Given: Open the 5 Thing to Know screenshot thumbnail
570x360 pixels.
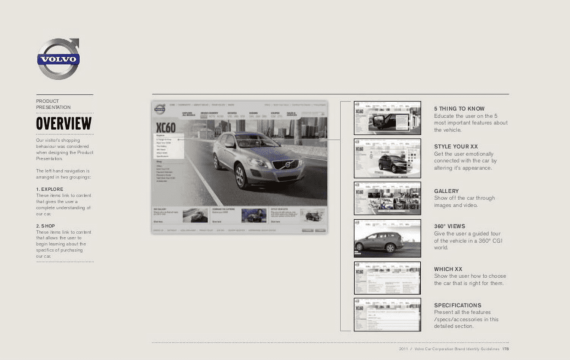Looking at the screenshot, I should [x=387, y=118].
